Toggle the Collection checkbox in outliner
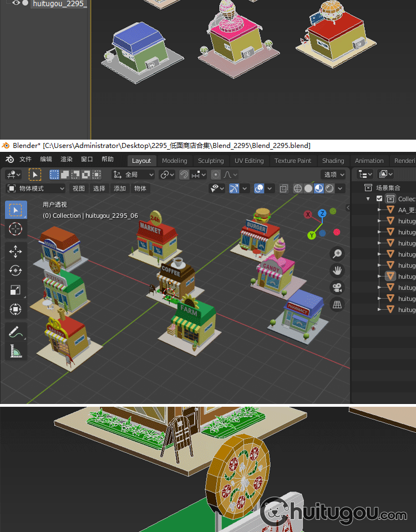 [379, 198]
